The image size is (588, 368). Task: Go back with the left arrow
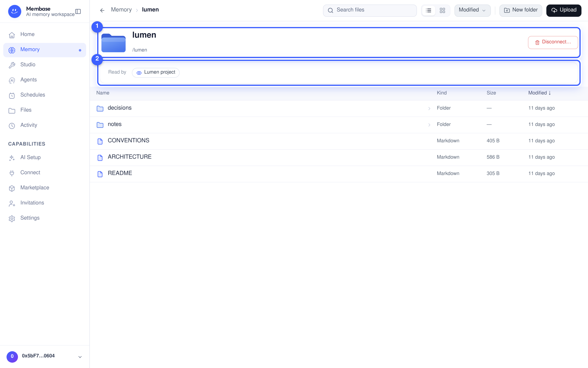[x=102, y=10]
